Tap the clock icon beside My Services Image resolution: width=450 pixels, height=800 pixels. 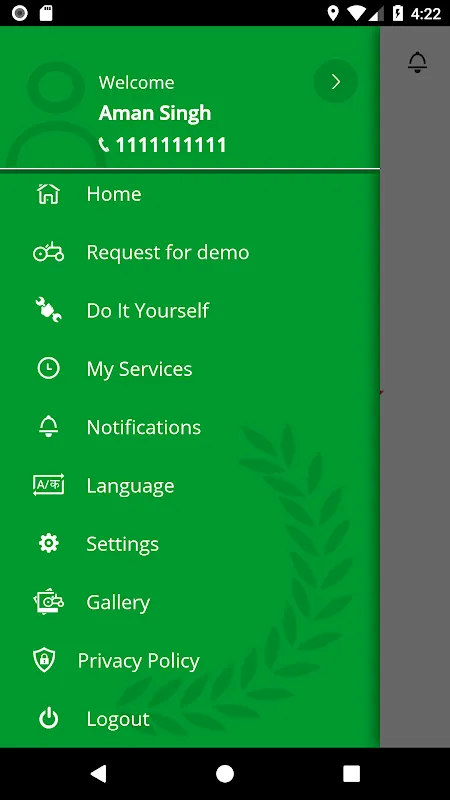pos(48,368)
